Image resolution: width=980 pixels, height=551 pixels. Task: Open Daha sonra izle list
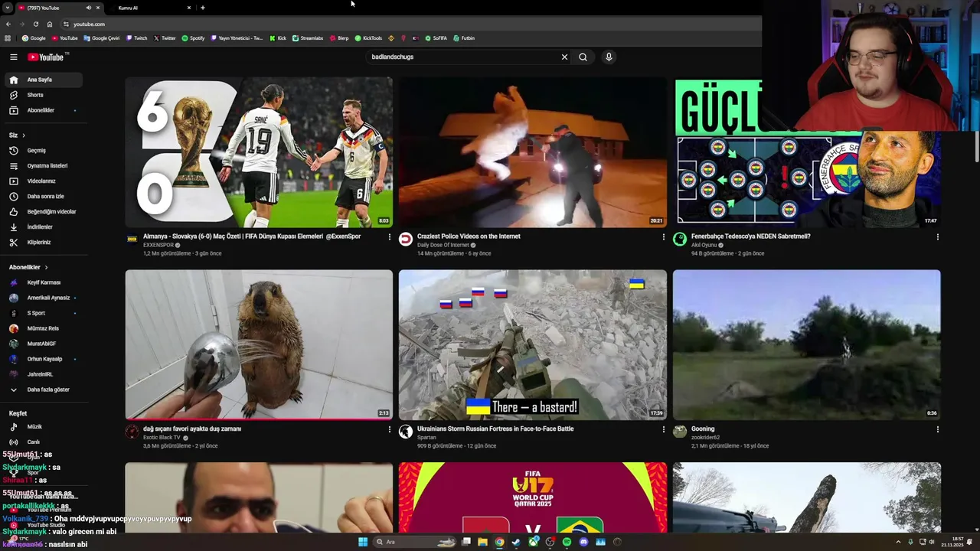(x=44, y=197)
